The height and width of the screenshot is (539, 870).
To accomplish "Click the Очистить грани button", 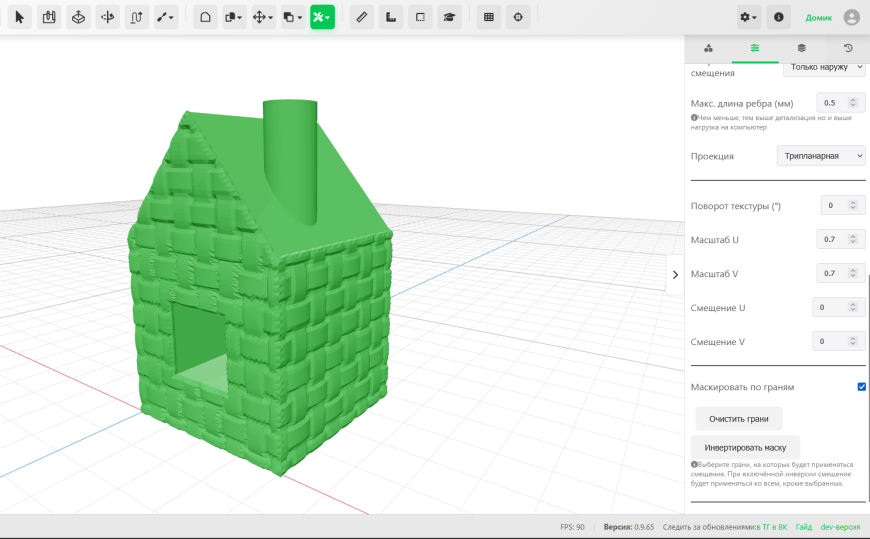I will [739, 419].
